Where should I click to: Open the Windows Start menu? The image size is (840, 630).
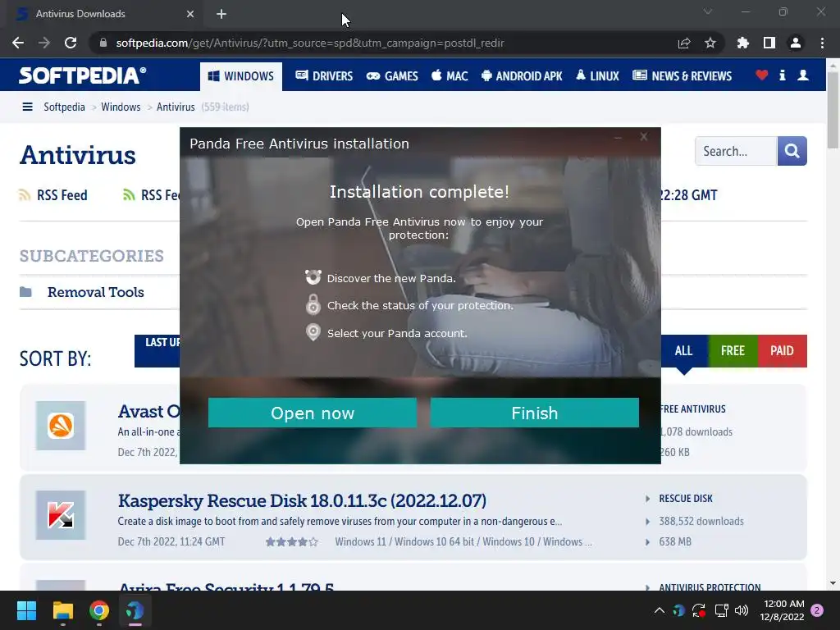(x=26, y=610)
